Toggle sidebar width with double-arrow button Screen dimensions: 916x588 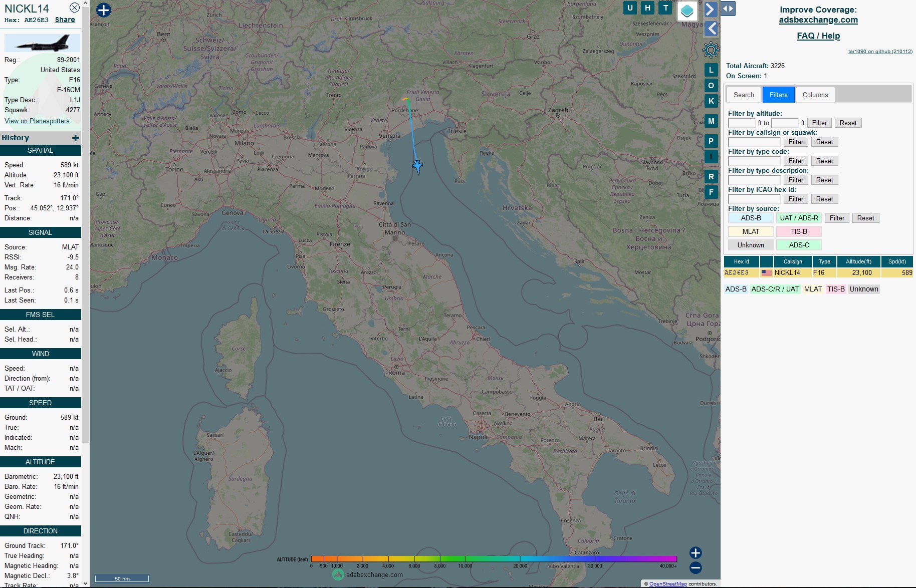(x=728, y=9)
